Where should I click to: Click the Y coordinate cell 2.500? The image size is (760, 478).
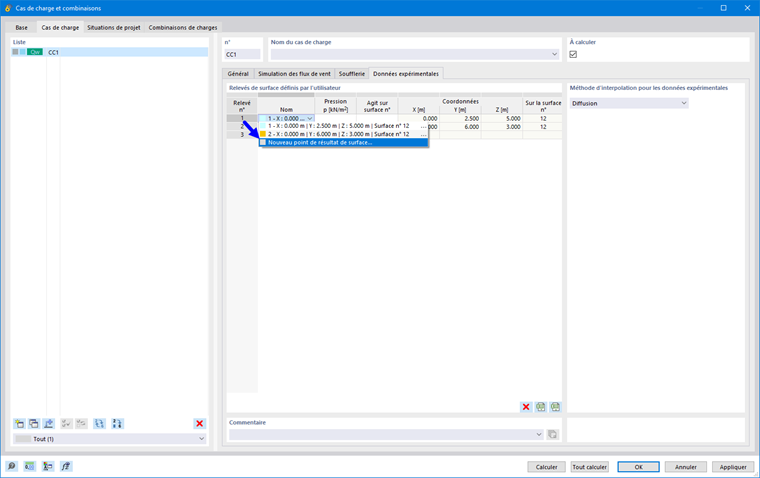tap(460, 118)
